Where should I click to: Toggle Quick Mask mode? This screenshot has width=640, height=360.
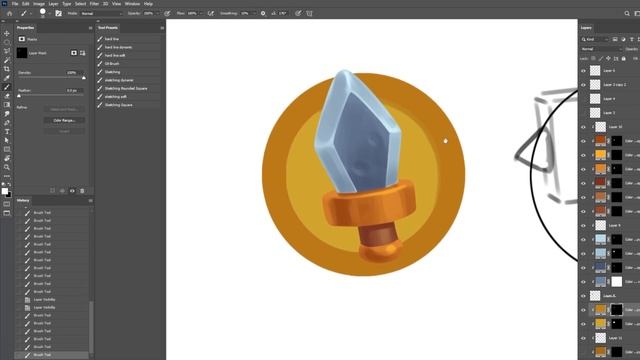click(x=7, y=204)
